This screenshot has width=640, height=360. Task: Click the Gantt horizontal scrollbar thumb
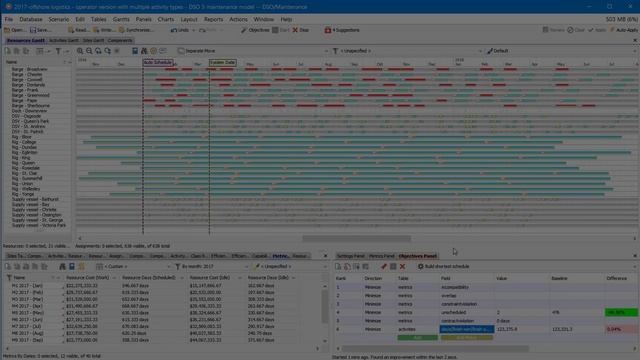(x=357, y=238)
